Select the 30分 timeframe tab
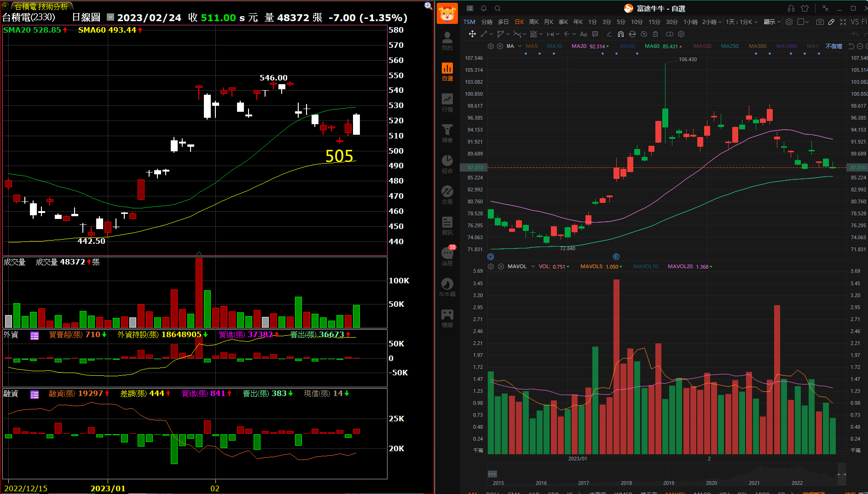868x494 pixels. [671, 22]
